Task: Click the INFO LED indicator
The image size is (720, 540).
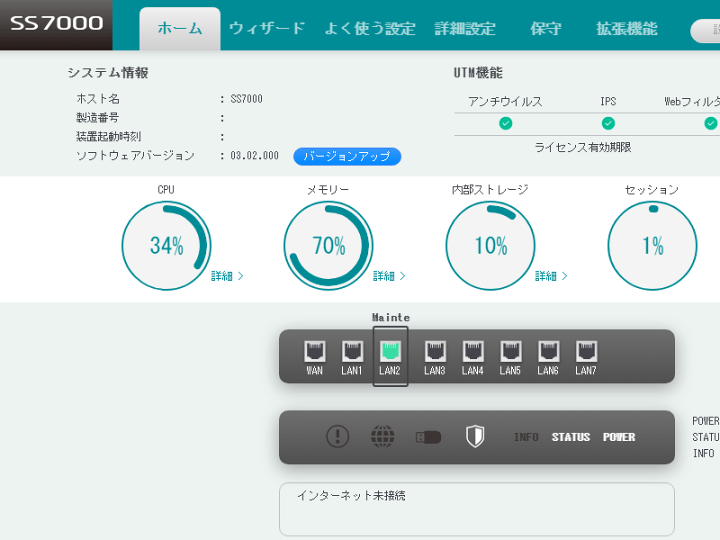Action: pos(526,437)
